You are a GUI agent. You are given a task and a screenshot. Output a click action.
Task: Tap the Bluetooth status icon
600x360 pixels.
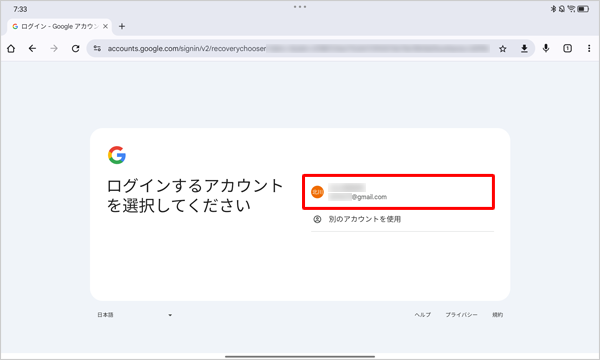pyautogui.click(x=553, y=9)
